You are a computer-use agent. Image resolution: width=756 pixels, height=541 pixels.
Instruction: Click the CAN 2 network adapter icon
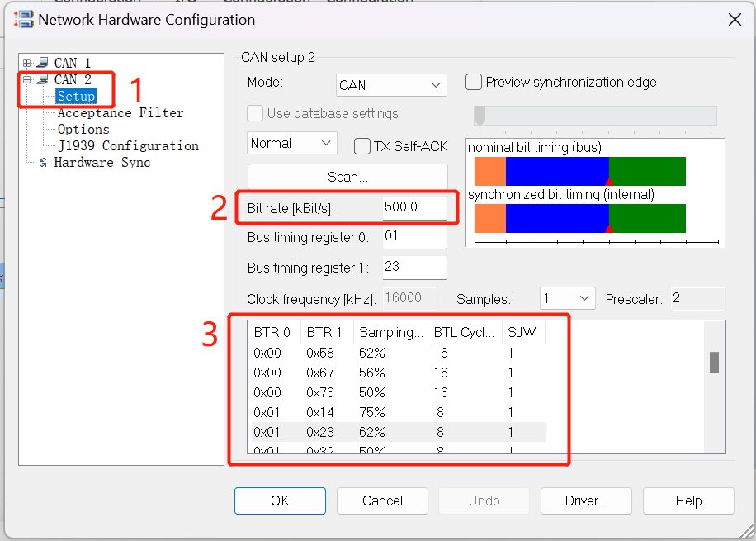pos(43,78)
